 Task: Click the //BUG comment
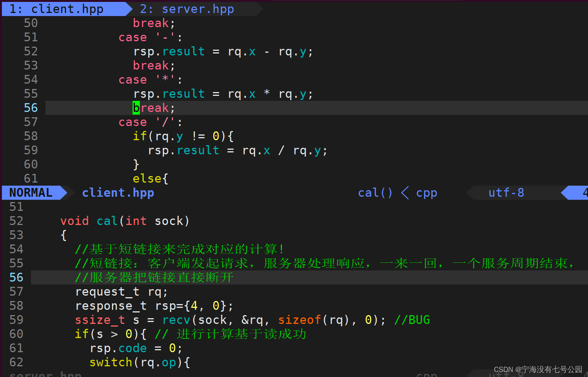[x=412, y=320]
